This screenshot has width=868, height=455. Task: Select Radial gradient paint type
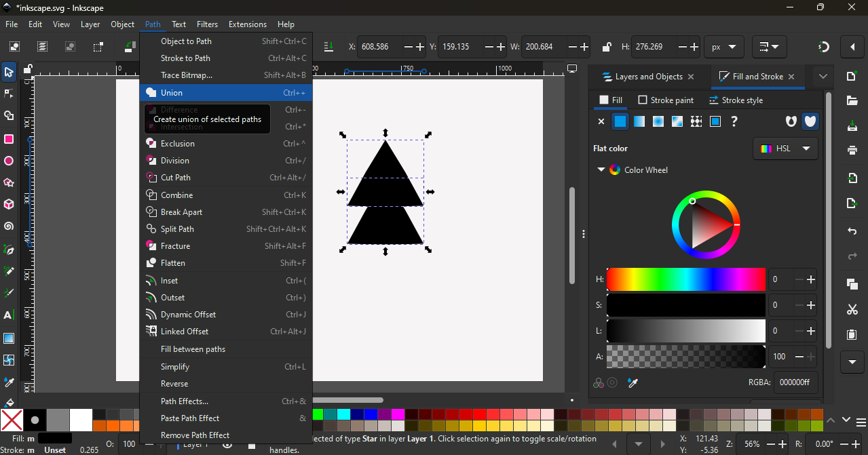click(658, 121)
